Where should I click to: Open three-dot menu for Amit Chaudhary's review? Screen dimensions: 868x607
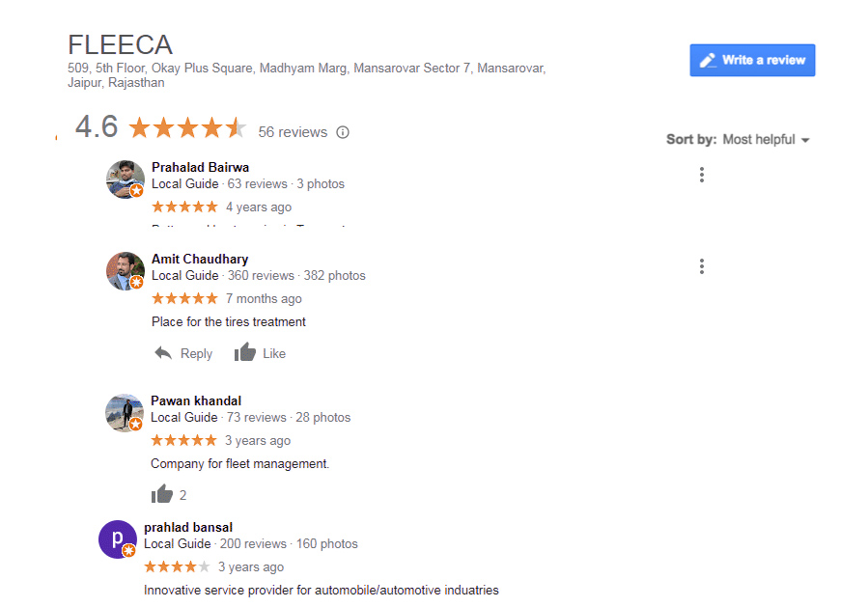701,266
